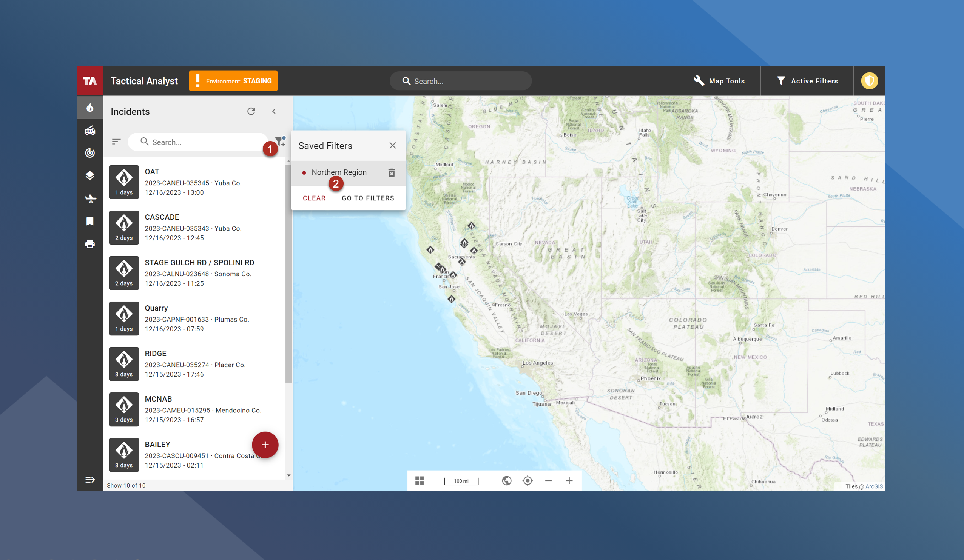964x560 pixels.
Task: Expand the sidebar navigation menu arrow
Action: 90,480
